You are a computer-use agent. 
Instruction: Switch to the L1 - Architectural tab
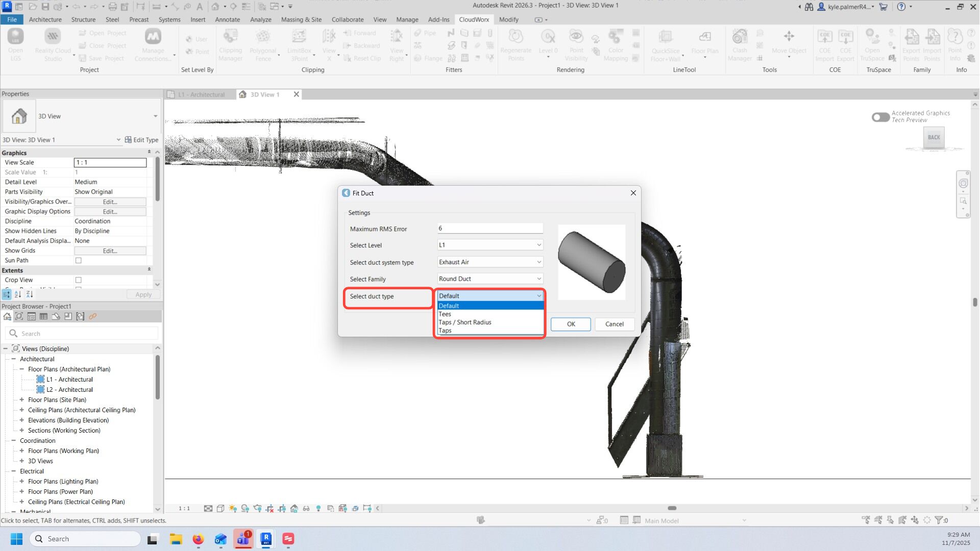tap(201, 94)
